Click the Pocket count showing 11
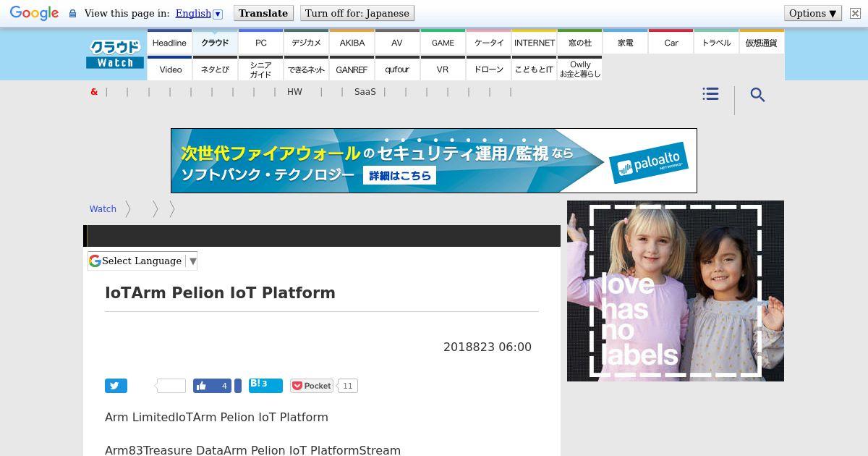868x456 pixels. pyautogui.click(x=348, y=386)
